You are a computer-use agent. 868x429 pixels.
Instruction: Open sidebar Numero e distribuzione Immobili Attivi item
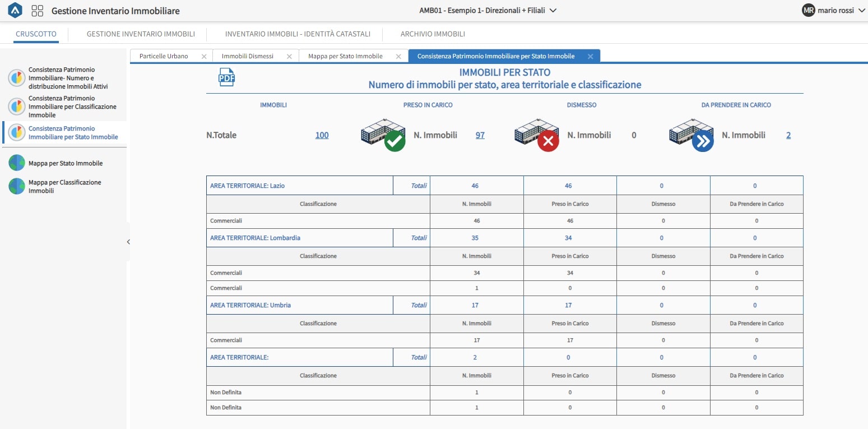(68, 79)
